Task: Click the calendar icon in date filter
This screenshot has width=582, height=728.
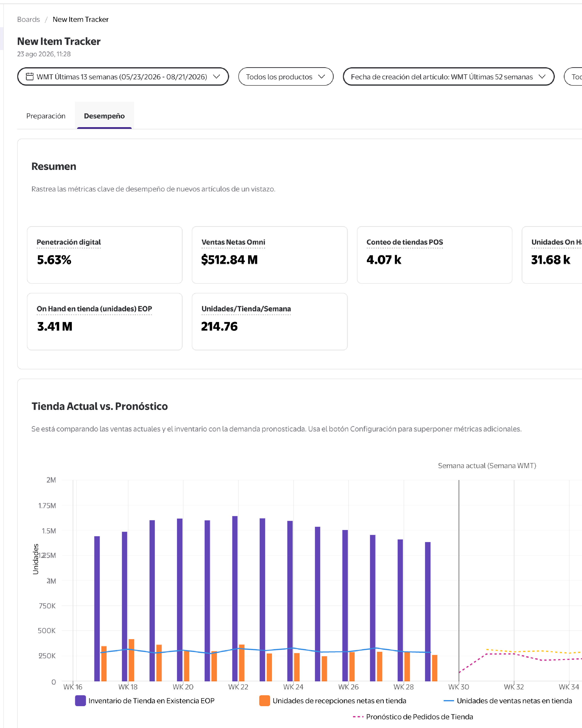Action: (30, 77)
